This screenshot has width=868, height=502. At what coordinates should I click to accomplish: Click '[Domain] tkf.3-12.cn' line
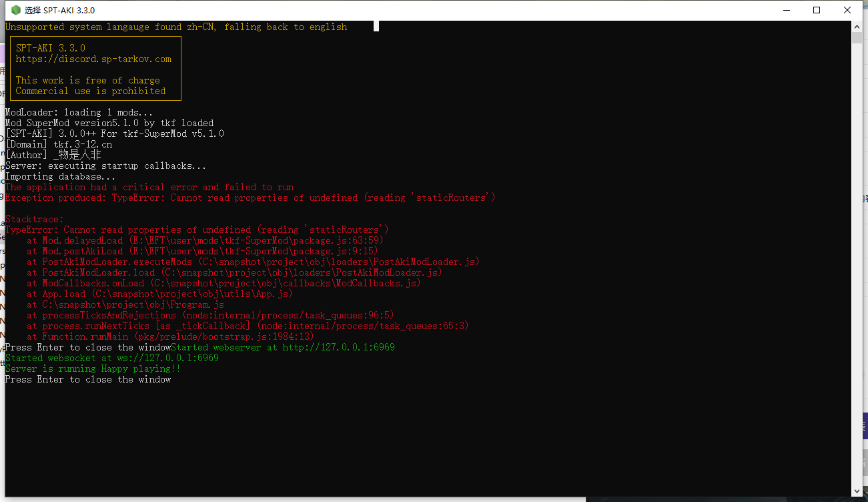point(59,144)
